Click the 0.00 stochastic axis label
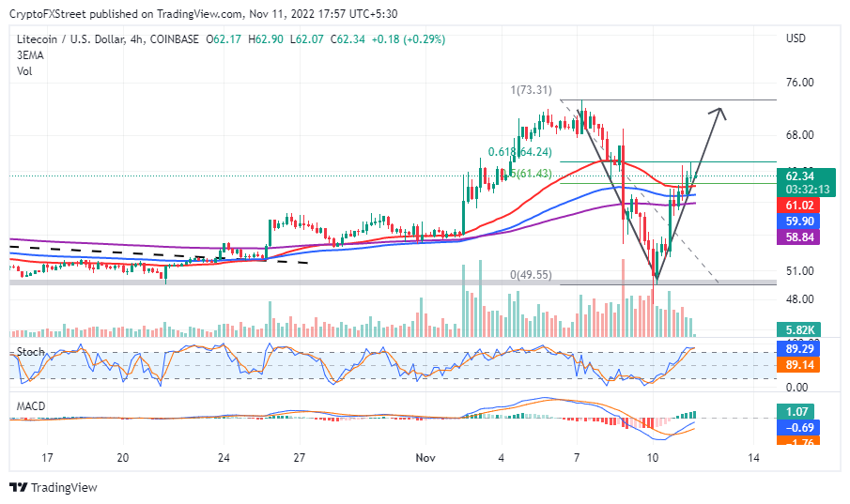 point(796,388)
